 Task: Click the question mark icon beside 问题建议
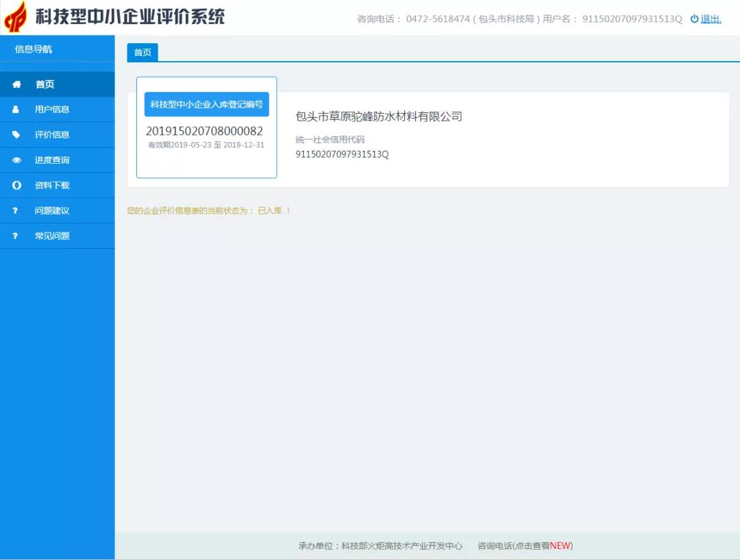pos(15,210)
